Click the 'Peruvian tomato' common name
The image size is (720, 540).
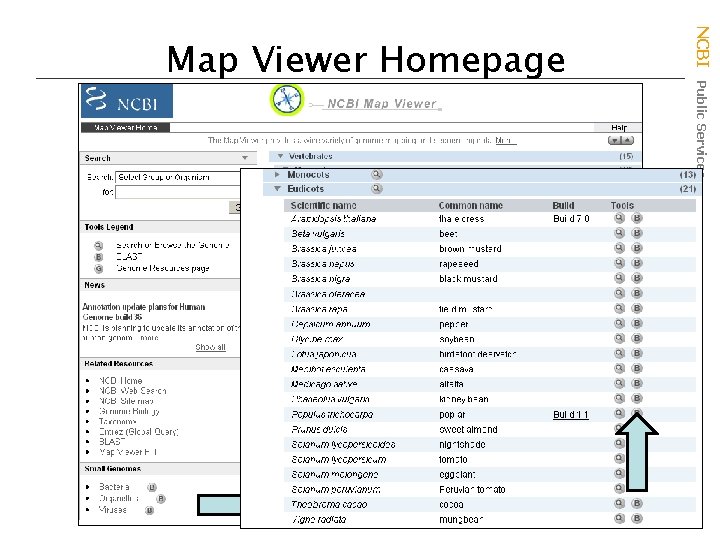pyautogui.click(x=472, y=489)
